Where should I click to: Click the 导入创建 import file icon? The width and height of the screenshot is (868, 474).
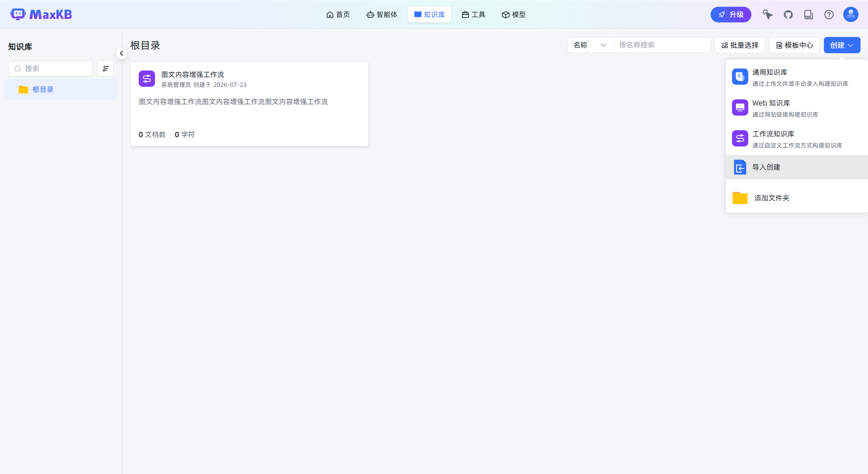[740, 167]
